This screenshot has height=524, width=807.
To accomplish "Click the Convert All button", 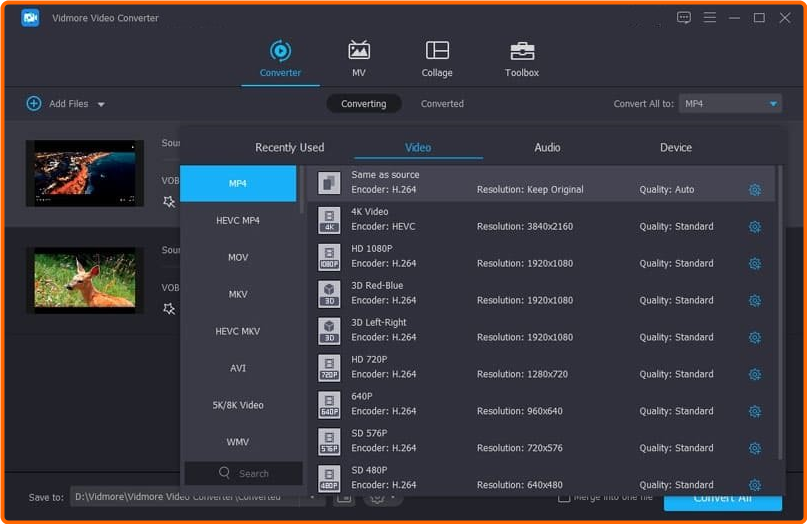I will pyautogui.click(x=723, y=501).
